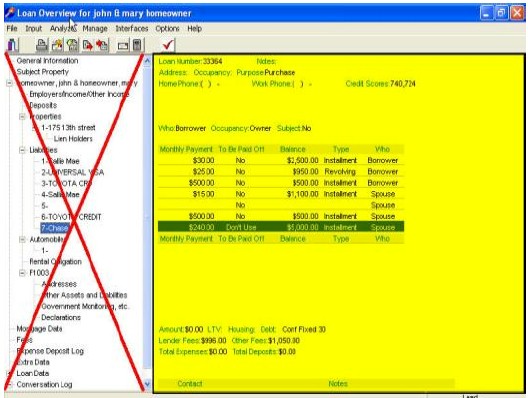Screen dimensions: 528x398
Task: Select General Information in the tree
Action: (x=47, y=61)
